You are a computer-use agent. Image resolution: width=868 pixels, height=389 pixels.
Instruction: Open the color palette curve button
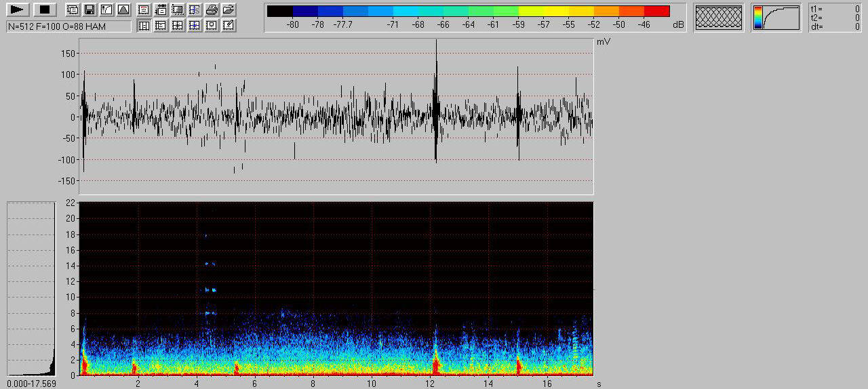776,18
